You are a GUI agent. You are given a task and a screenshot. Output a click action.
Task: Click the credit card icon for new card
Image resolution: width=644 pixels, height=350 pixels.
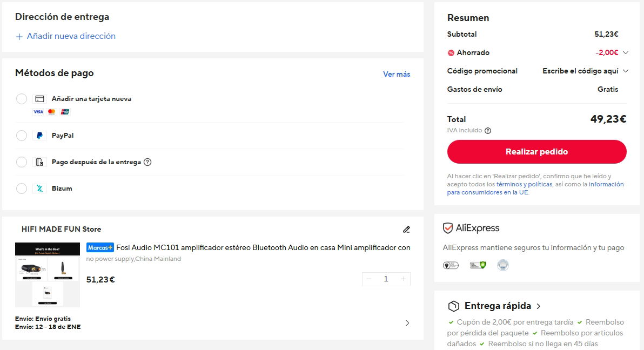click(x=39, y=99)
